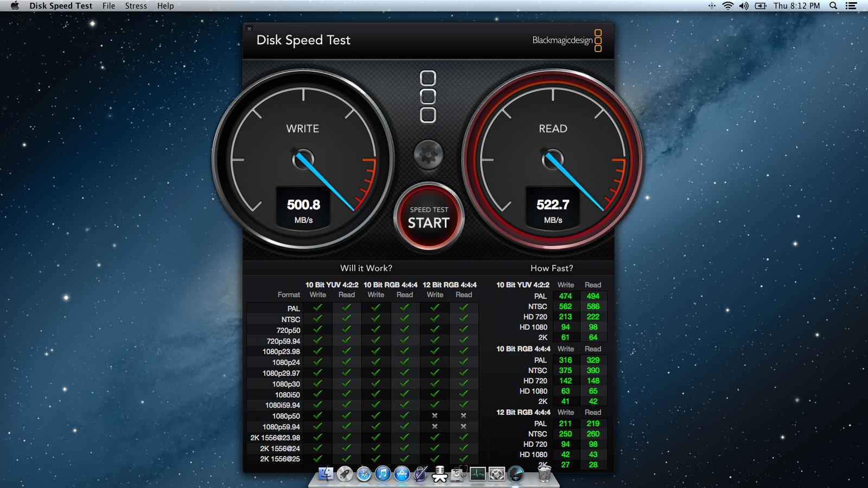Select the 720p59.94 format row label
The height and width of the screenshot is (488, 868).
[x=283, y=341]
